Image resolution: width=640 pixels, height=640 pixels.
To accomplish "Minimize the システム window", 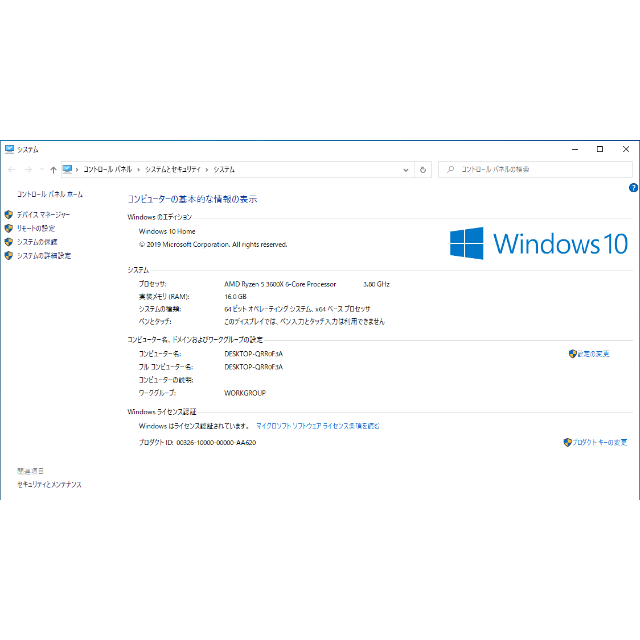I will [x=575, y=149].
